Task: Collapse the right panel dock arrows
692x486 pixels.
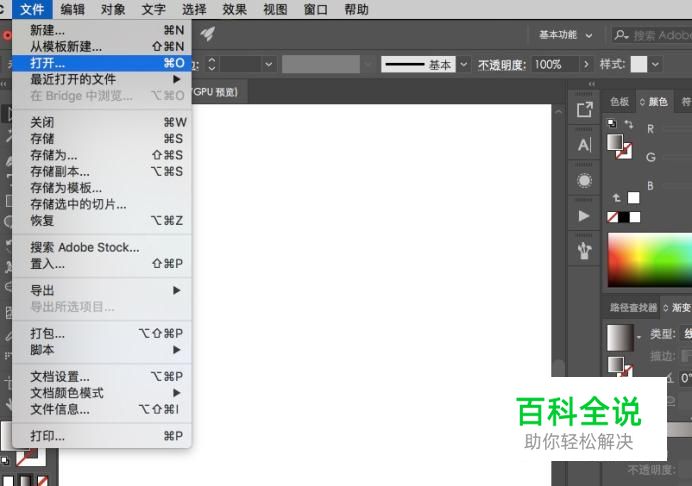Action: pyautogui.click(x=592, y=84)
